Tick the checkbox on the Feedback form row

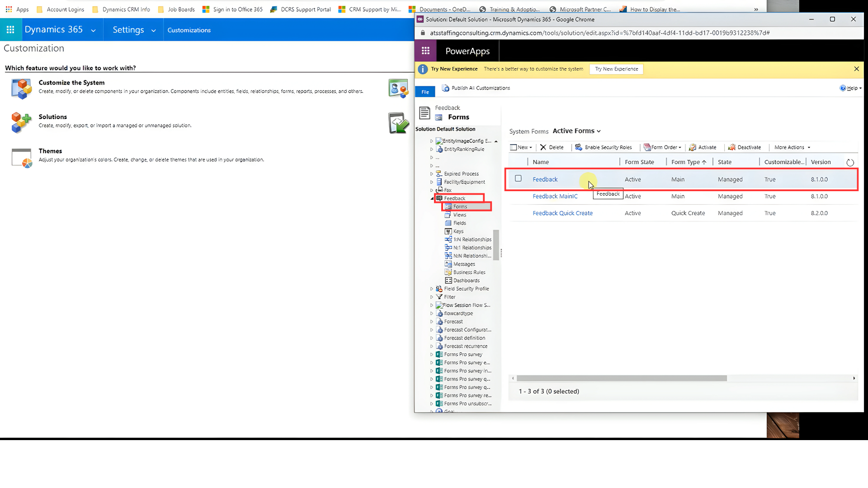[x=518, y=178]
